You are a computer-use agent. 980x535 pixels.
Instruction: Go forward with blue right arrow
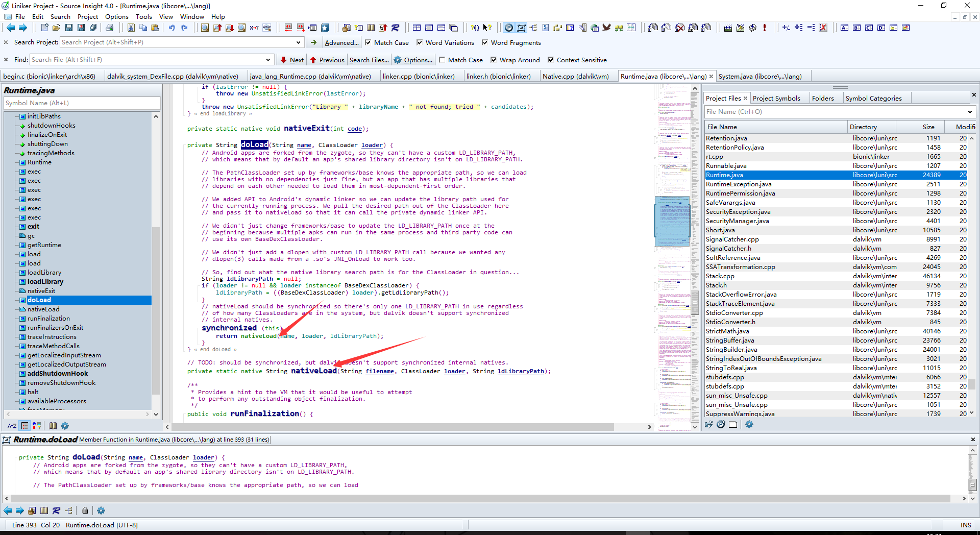coord(23,28)
